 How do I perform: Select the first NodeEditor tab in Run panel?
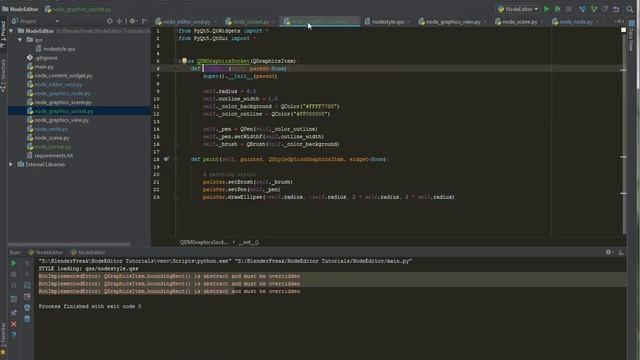45,252
